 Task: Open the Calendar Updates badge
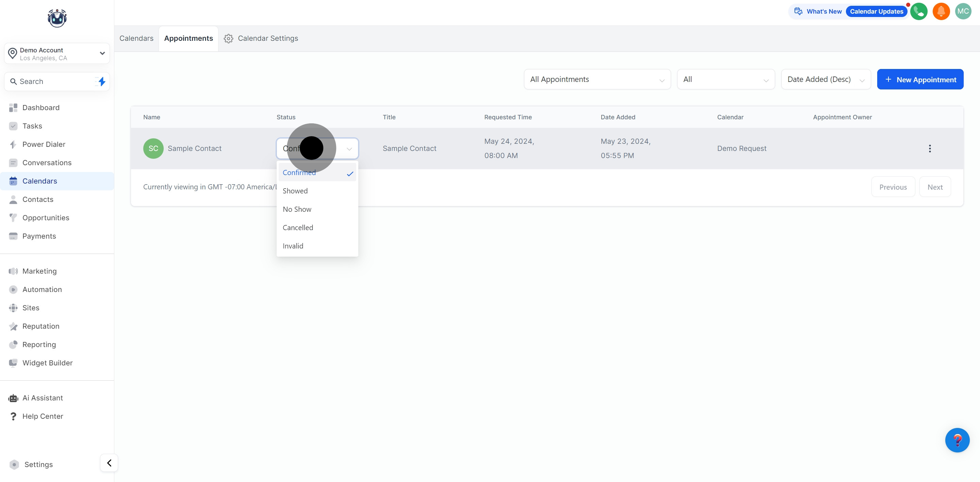click(x=876, y=12)
